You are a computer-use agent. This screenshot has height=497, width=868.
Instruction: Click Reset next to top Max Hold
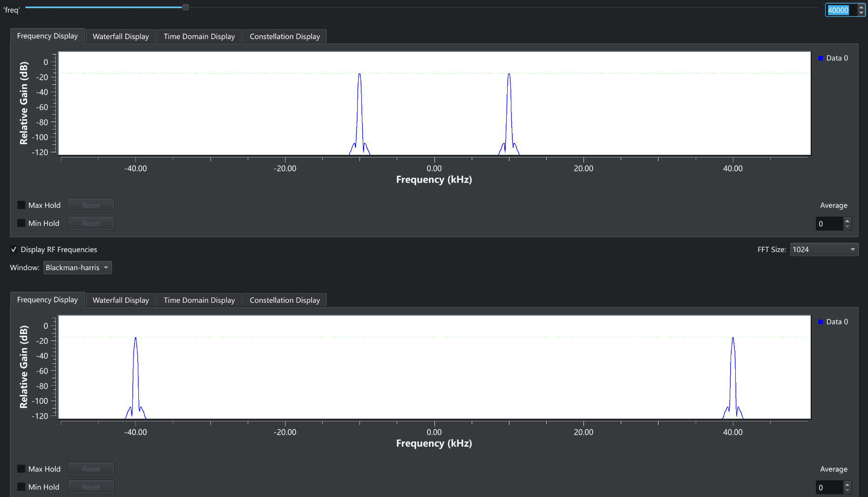click(91, 205)
